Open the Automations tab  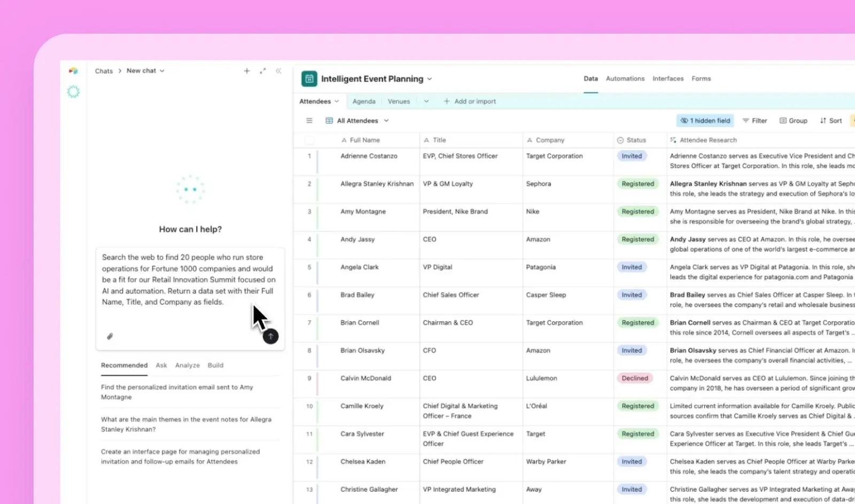[x=625, y=79]
